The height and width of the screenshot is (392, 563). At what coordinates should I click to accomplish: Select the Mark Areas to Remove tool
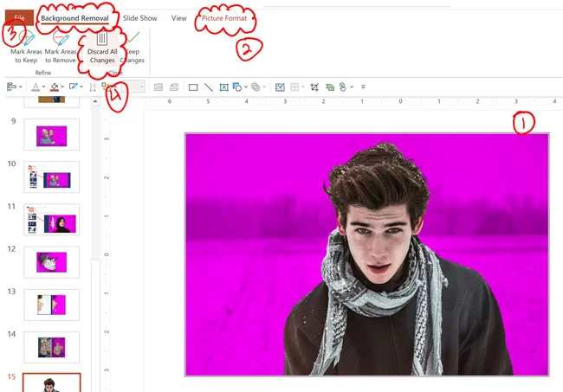[x=61, y=48]
